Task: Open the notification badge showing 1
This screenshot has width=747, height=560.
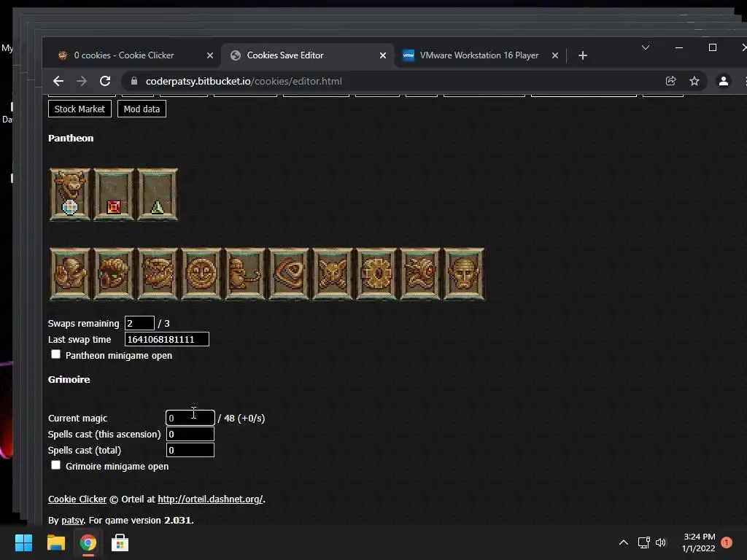Action: [x=727, y=542]
